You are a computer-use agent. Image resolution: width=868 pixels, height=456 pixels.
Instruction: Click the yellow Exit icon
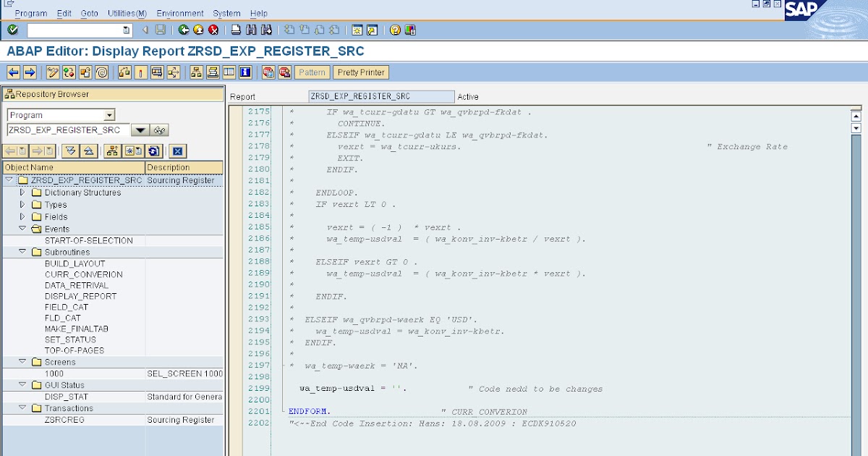(198, 30)
